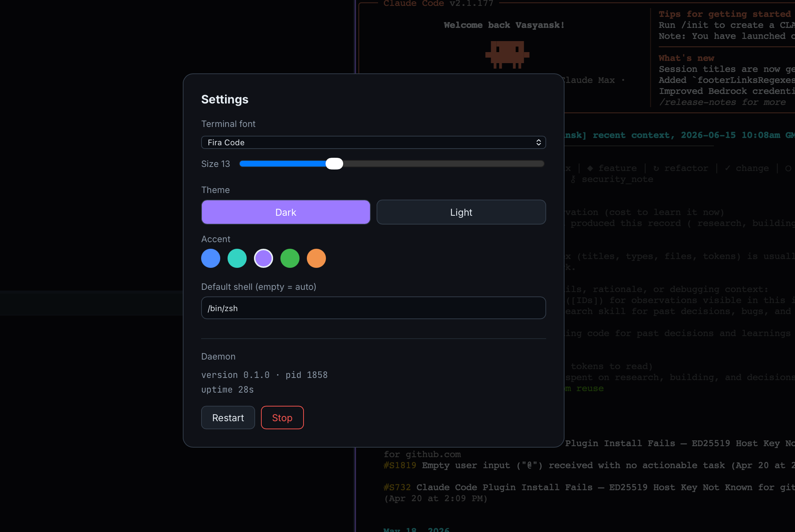Switch to the Light theme option
Screen dimensions: 795x532
click(461, 212)
